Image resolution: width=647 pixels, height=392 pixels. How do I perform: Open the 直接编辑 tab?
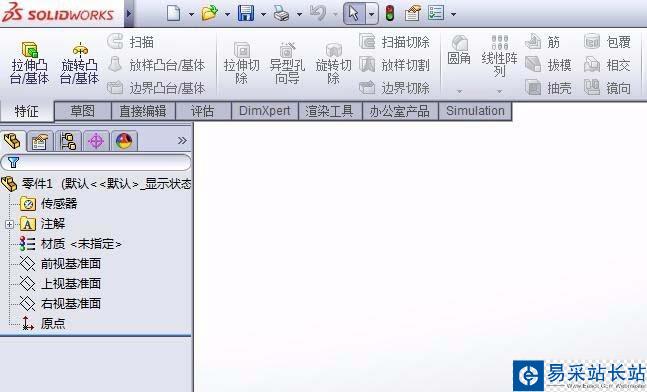(x=143, y=111)
